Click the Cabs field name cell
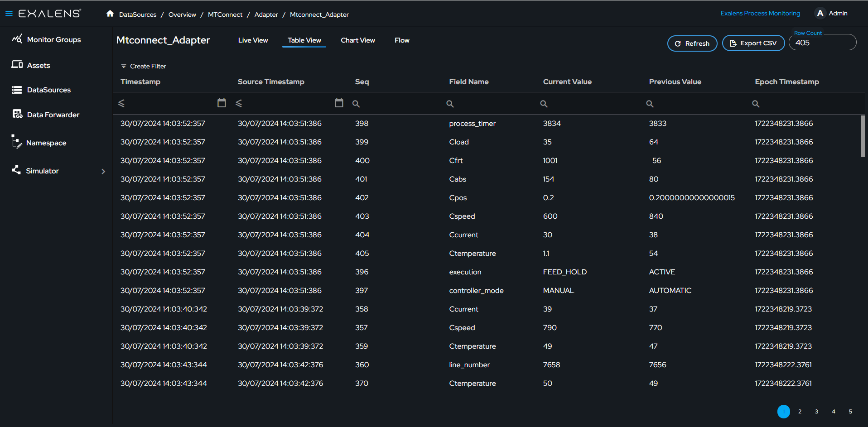The image size is (868, 427). [x=458, y=179]
